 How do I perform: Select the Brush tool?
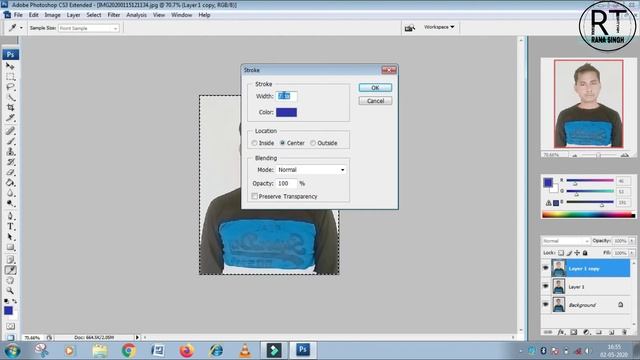click(10, 142)
